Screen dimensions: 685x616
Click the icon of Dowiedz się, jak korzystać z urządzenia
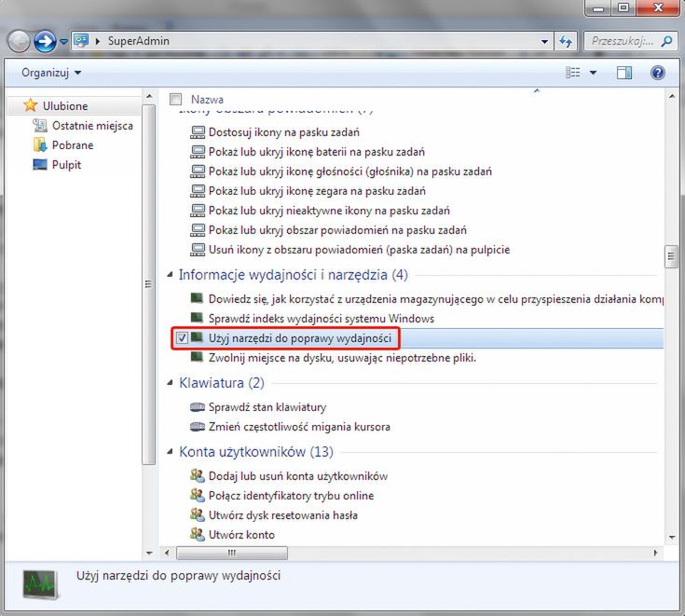[197, 298]
